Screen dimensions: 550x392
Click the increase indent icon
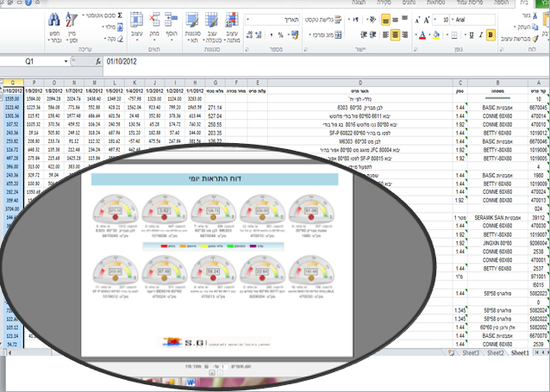(x=364, y=34)
